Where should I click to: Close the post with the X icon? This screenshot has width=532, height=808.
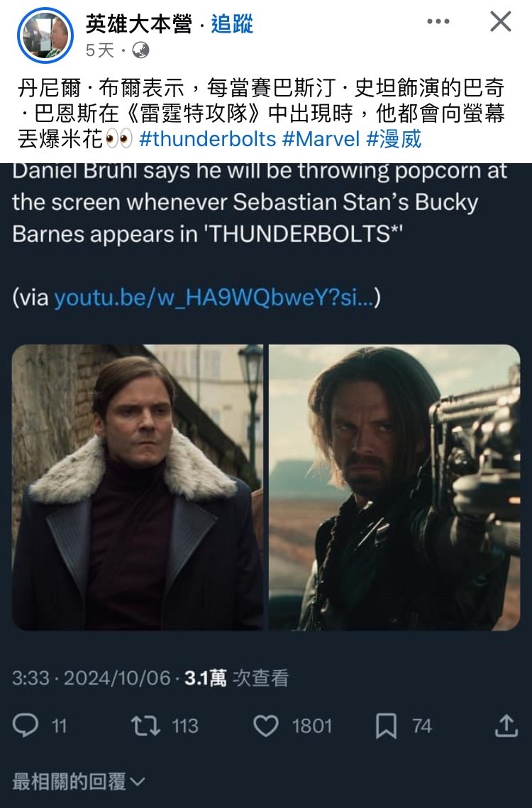click(x=500, y=22)
